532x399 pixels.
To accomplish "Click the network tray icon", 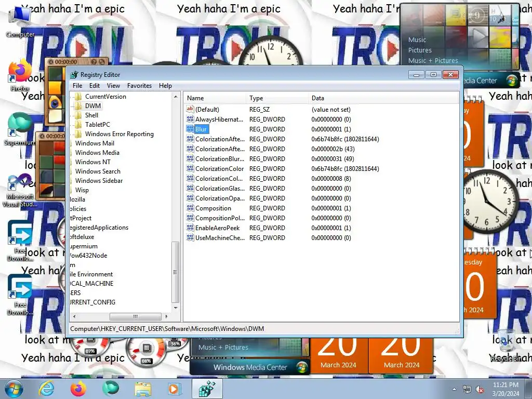I will (x=467, y=390).
